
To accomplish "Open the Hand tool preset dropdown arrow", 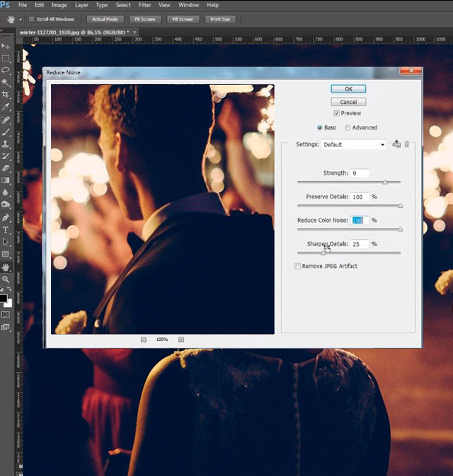I will [x=21, y=19].
